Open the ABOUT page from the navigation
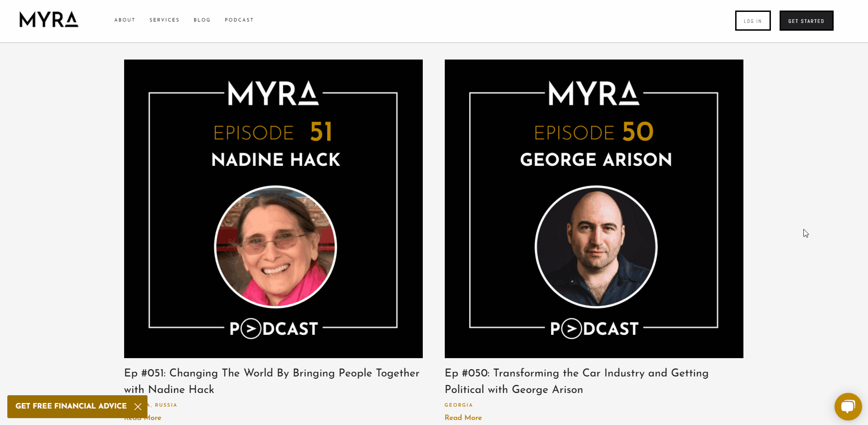The width and height of the screenshot is (868, 425). pos(124,20)
